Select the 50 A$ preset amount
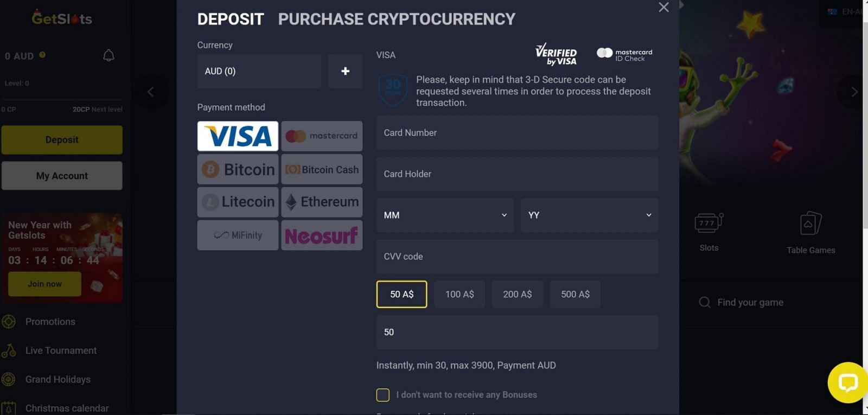868x415 pixels. coord(401,294)
